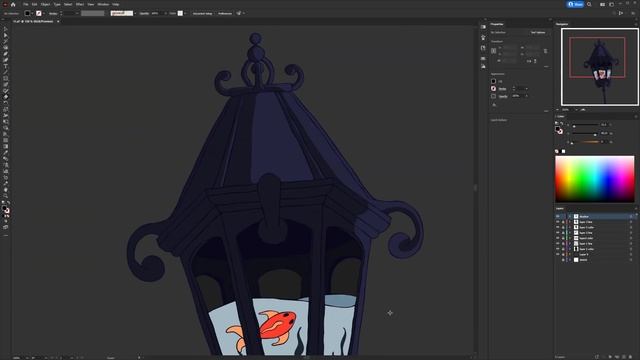
Task: Select the Eyedropper tool
Action: click(x=6, y=152)
